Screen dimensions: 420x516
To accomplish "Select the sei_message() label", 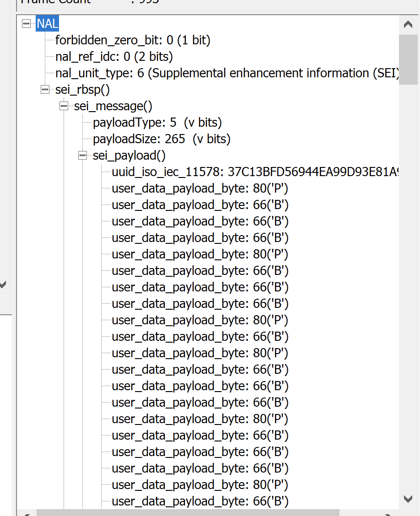I will click(113, 106).
